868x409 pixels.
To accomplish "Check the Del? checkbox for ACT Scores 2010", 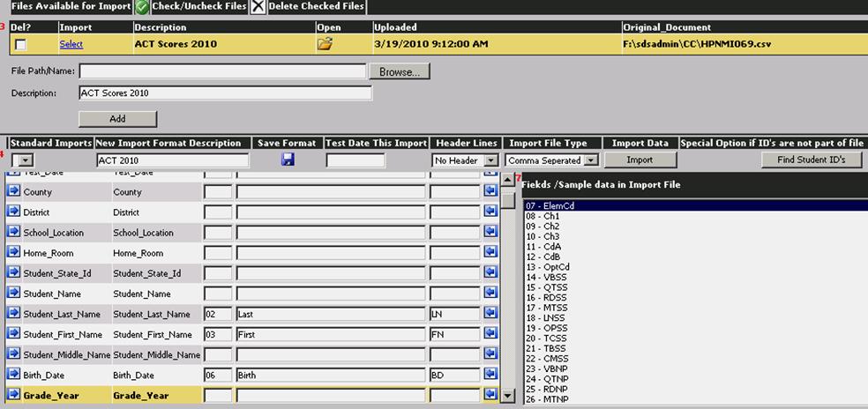I will 19,44.
